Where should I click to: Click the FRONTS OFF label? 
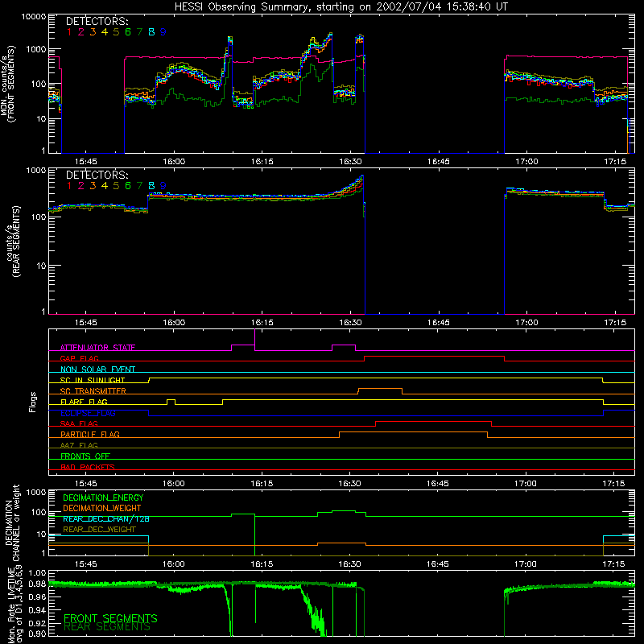[x=85, y=456]
